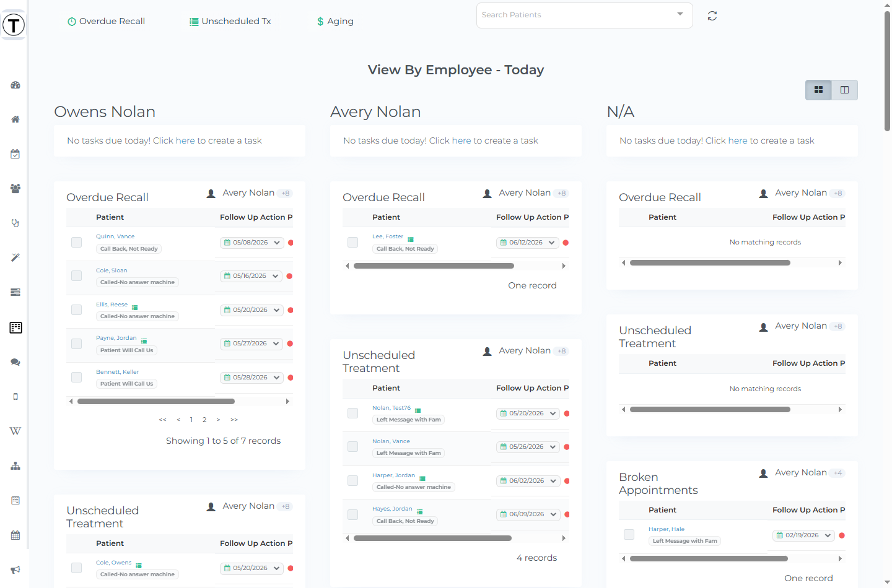Go to page 2 of Owens Nolan's recalls

tap(204, 420)
